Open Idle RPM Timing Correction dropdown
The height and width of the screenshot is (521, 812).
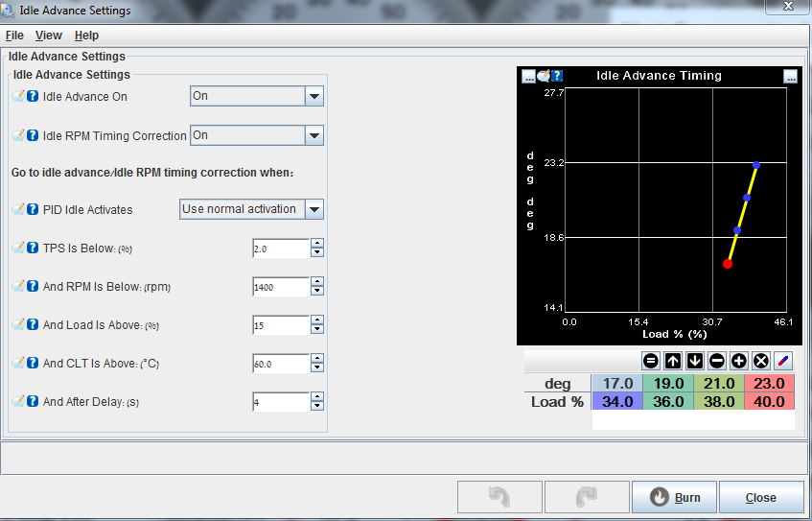coord(314,135)
